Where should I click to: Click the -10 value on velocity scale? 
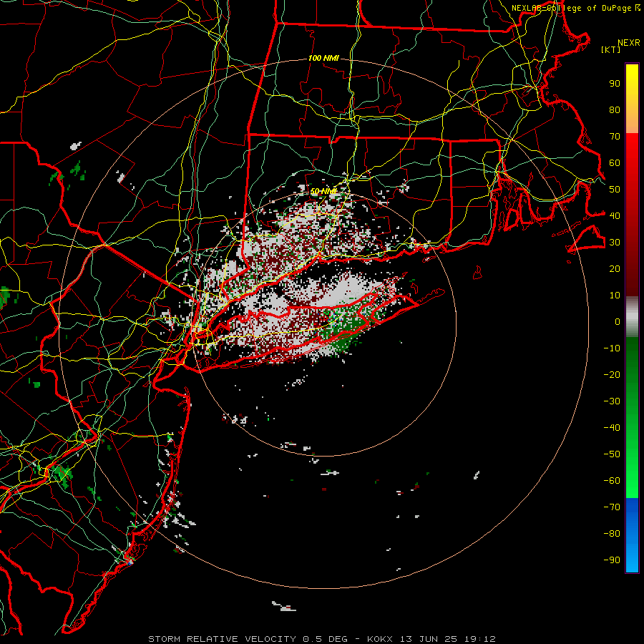pyautogui.click(x=612, y=348)
